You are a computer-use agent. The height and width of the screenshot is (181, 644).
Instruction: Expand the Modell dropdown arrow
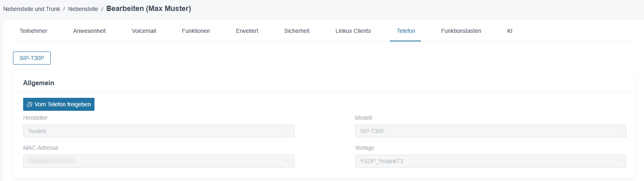(619, 131)
